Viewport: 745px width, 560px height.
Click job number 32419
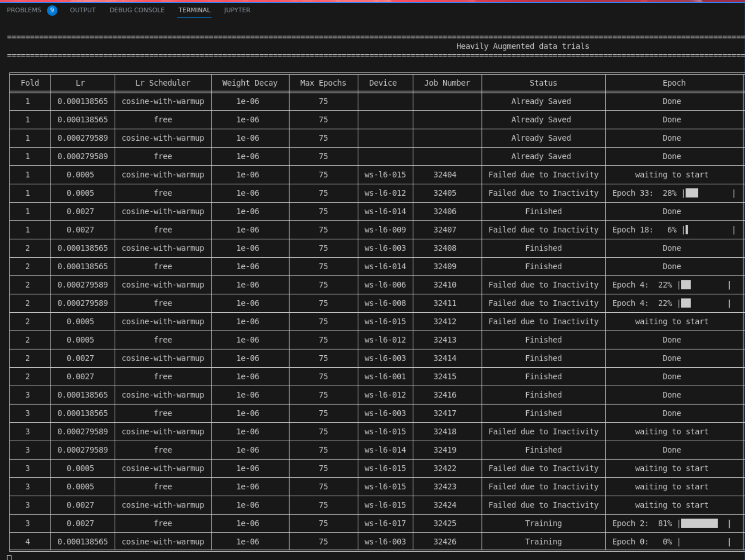pyautogui.click(x=445, y=450)
